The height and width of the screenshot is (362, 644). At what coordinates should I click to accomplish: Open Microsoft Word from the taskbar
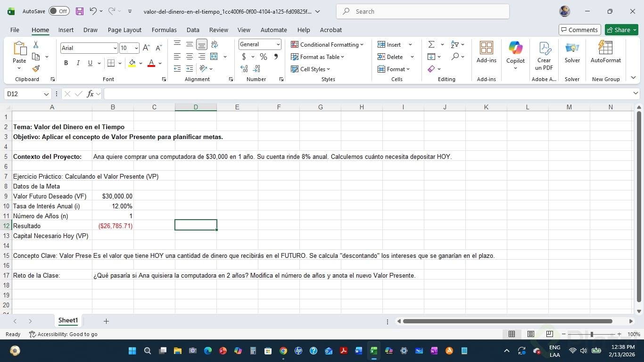pyautogui.click(x=358, y=351)
